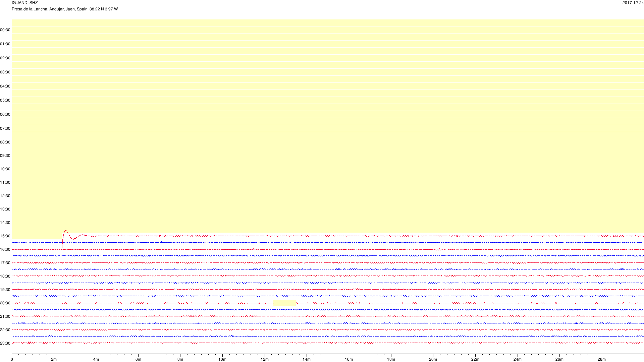This screenshot has width=644, height=362.
Task: Click the 16:30 time label
Action: pos(5,249)
